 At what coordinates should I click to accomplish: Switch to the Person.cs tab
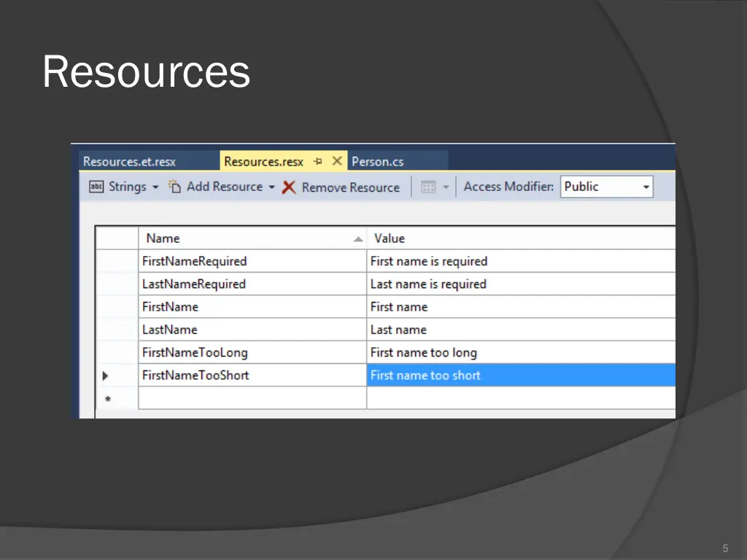tap(377, 161)
